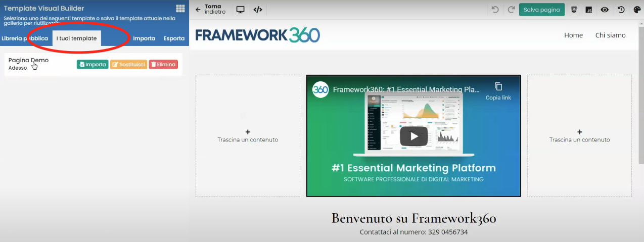Toggle the page preview eye icon
Viewport: 644px width, 242px height.
pyautogui.click(x=605, y=10)
